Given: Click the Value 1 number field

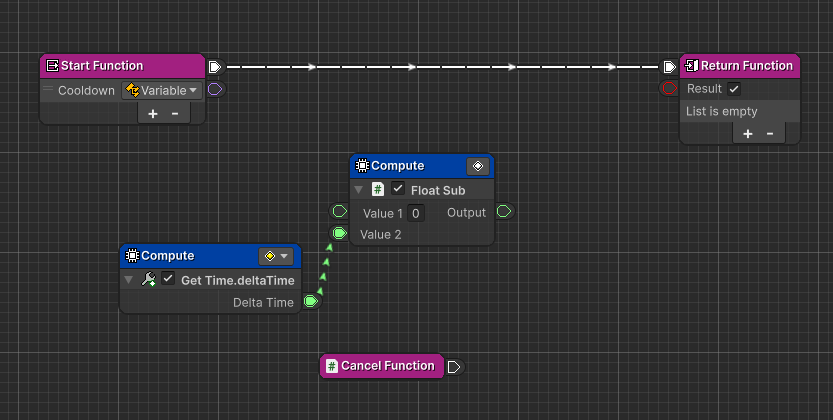Looking at the screenshot, I should [416, 213].
